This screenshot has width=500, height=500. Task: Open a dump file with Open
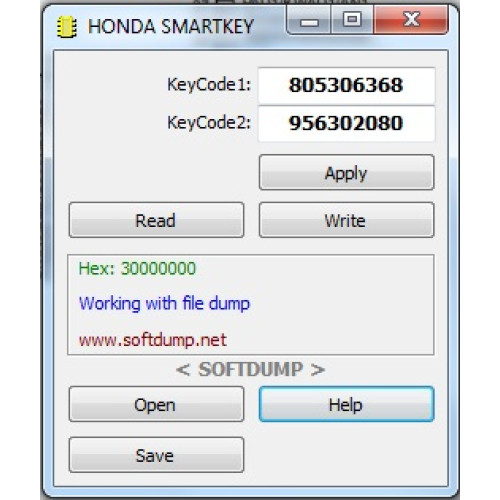[156, 404]
